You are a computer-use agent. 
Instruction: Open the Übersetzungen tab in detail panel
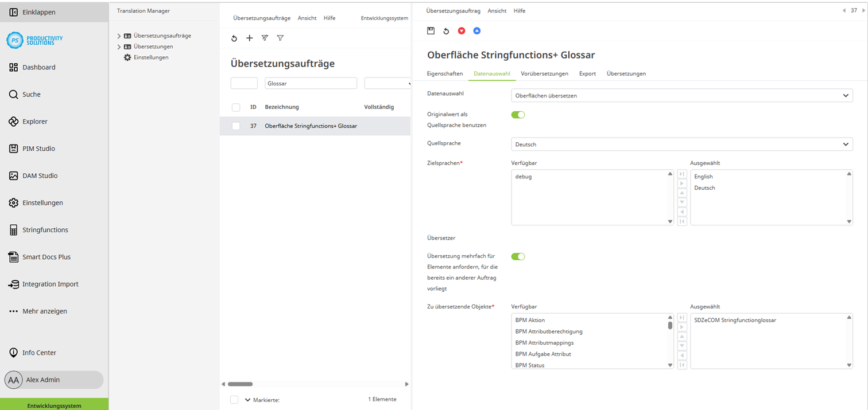(x=626, y=74)
